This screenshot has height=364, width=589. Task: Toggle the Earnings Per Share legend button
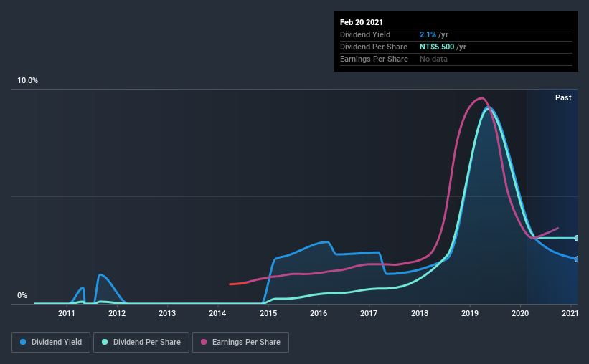(240, 343)
